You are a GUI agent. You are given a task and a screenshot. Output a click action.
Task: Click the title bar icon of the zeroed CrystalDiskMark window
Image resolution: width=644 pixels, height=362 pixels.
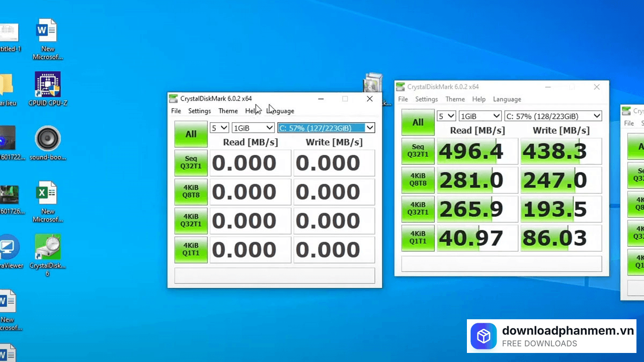coord(174,99)
